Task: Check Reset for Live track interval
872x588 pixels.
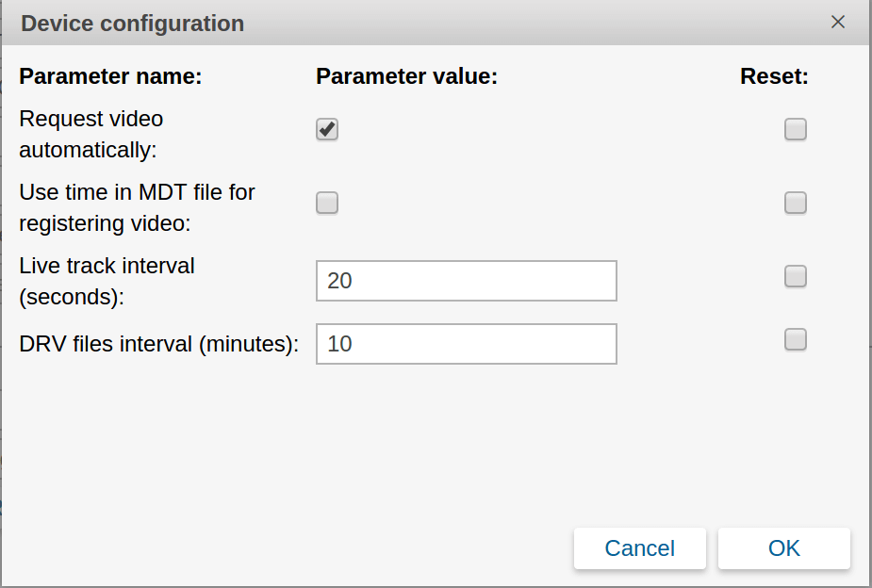Action: click(796, 276)
